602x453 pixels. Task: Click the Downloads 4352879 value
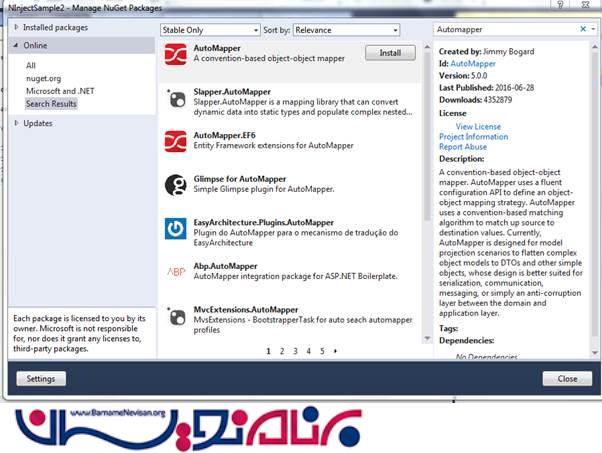pos(498,100)
